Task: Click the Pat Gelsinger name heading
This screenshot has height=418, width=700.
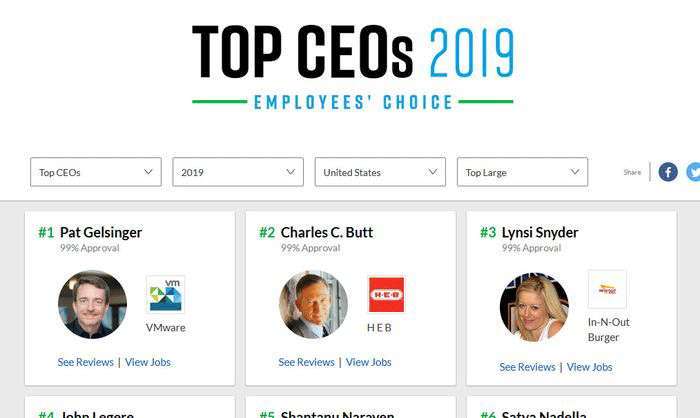Action: [x=101, y=233]
